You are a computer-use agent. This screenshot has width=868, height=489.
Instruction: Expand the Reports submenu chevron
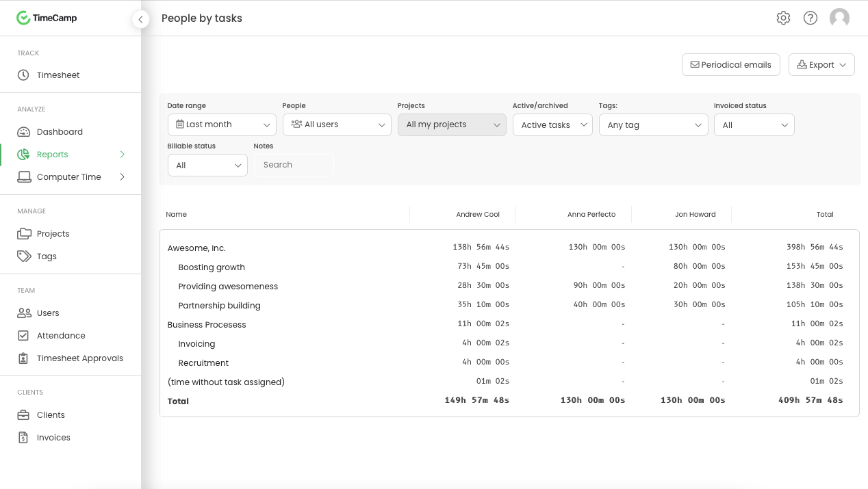(x=123, y=155)
